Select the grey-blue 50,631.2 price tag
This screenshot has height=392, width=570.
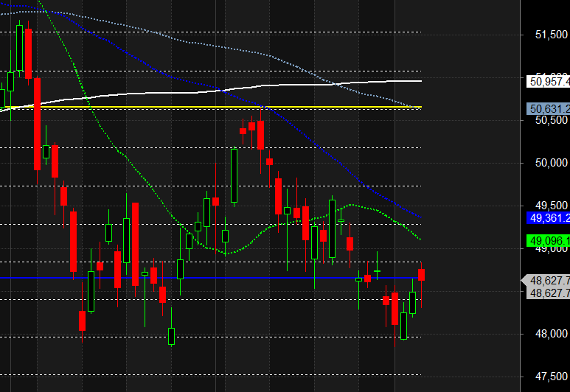pos(548,108)
